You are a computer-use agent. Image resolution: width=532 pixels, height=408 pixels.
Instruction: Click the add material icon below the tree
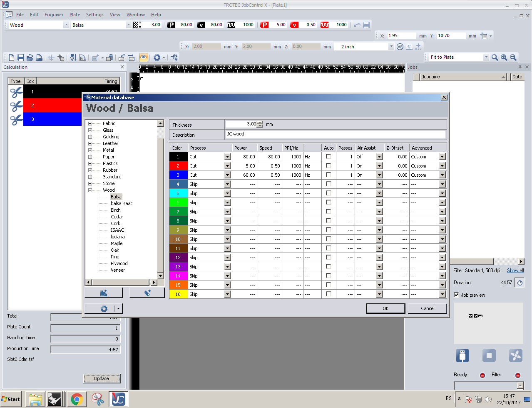point(104,293)
